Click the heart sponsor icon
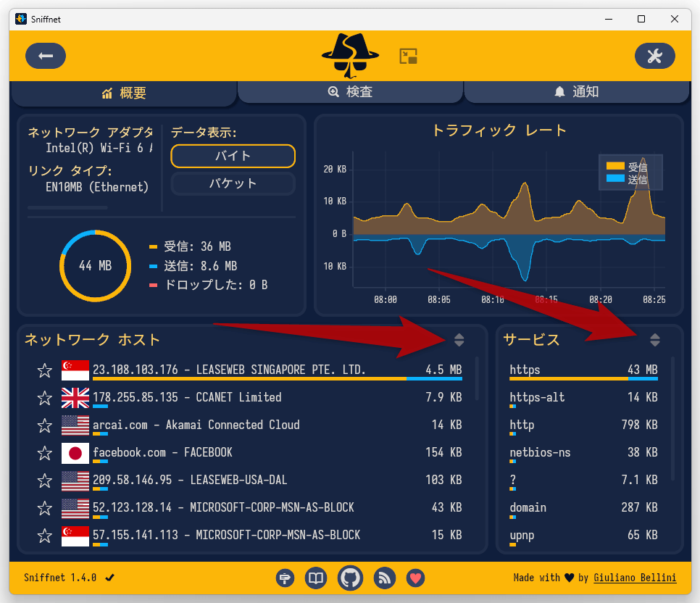This screenshot has width=700, height=603. [416, 578]
